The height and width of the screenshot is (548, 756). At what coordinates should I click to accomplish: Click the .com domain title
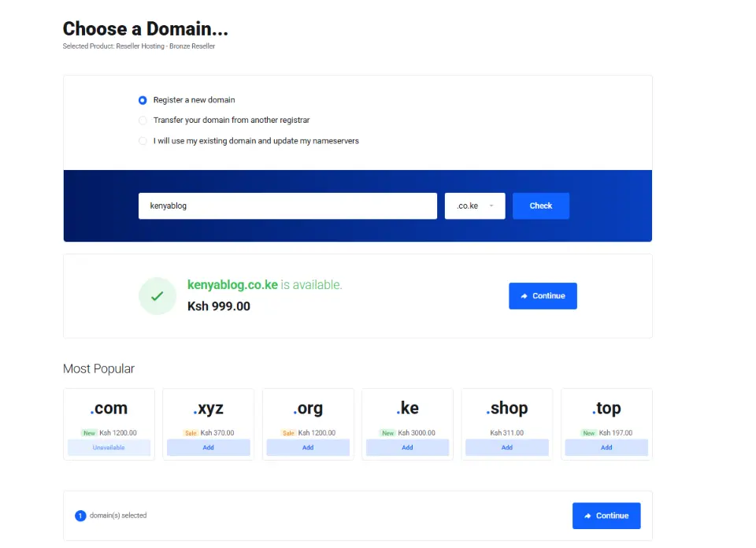click(x=109, y=408)
